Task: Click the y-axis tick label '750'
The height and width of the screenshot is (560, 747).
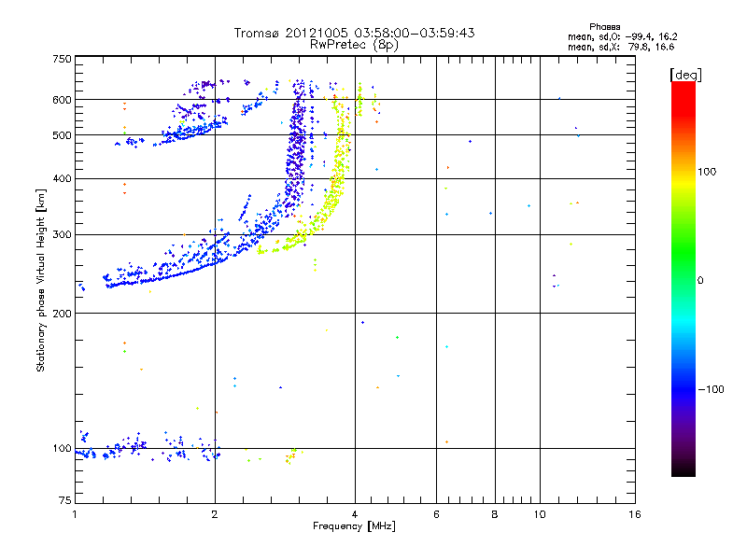Action: click(x=63, y=59)
